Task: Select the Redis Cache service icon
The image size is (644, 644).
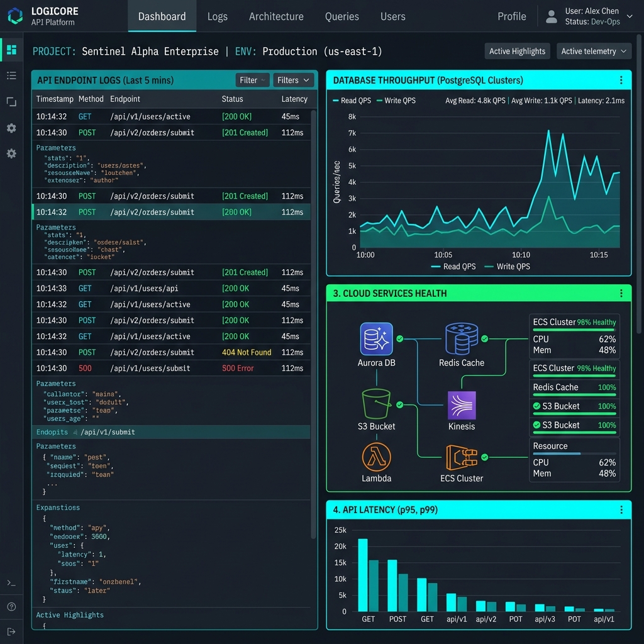Action: [461, 339]
